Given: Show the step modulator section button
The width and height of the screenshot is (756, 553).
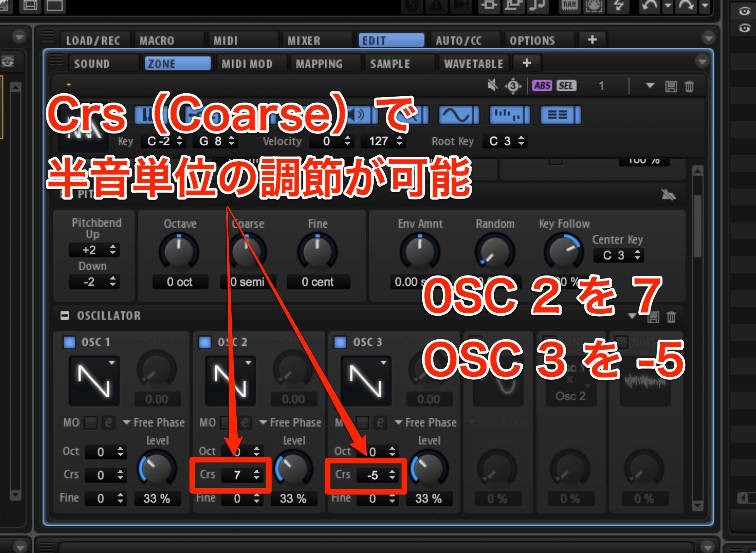Looking at the screenshot, I should [x=510, y=116].
